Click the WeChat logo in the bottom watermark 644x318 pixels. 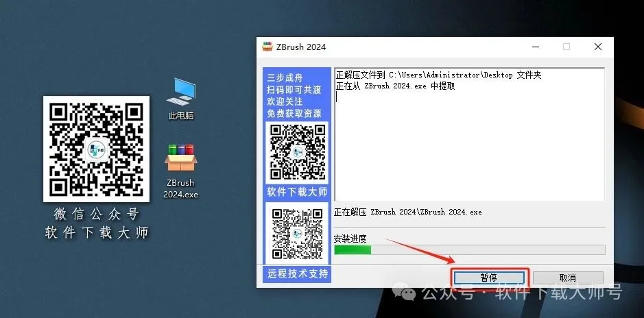(408, 293)
